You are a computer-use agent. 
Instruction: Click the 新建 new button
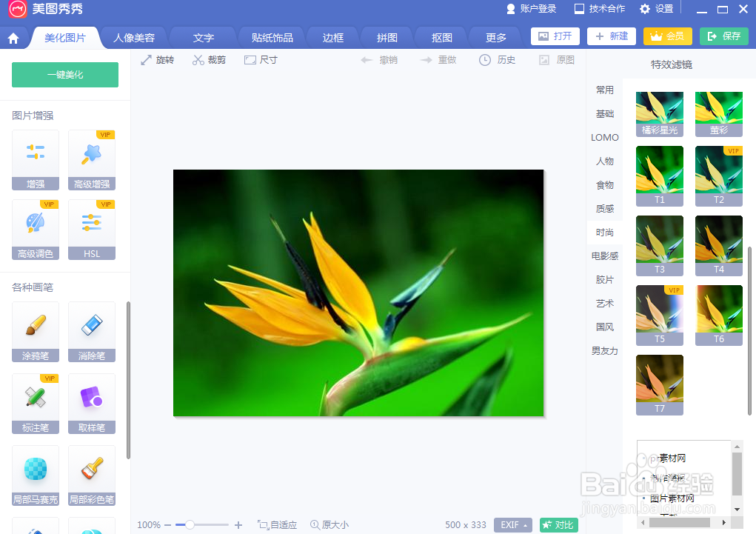click(612, 36)
